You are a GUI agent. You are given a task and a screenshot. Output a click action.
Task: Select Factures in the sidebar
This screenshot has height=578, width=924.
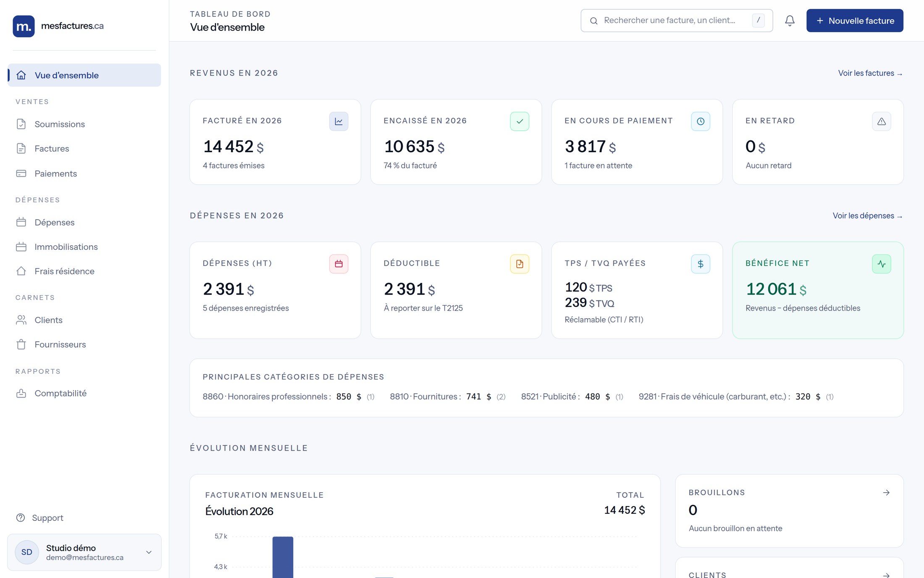(84, 148)
